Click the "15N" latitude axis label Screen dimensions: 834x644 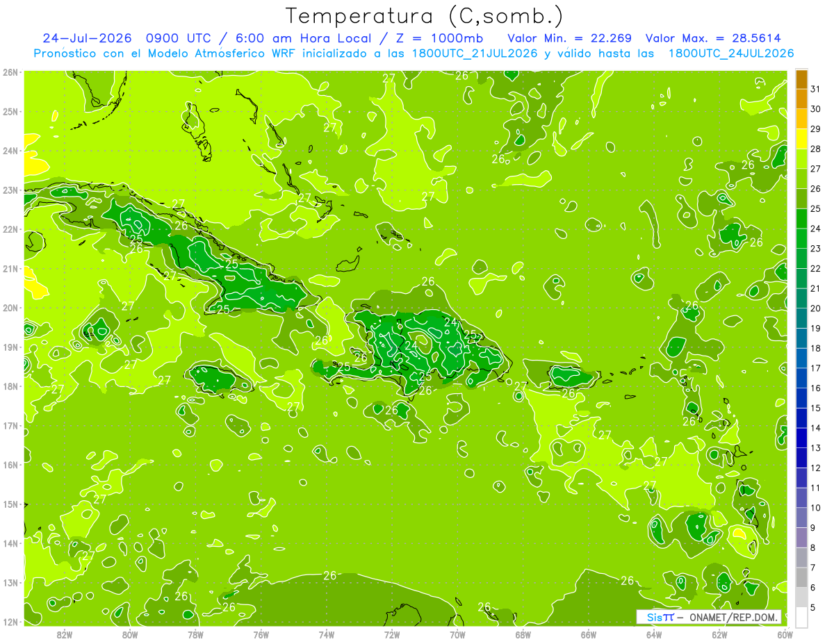tap(10, 504)
